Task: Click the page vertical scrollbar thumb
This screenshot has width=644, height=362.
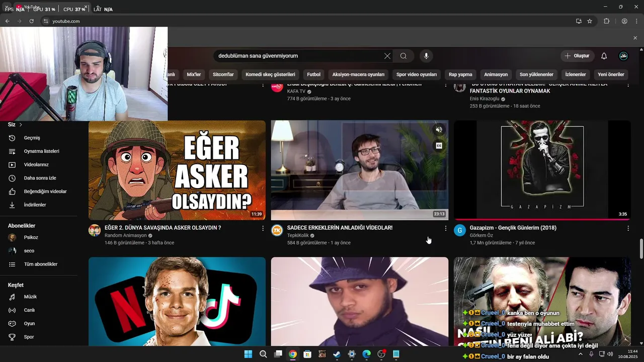Action: (x=641, y=248)
